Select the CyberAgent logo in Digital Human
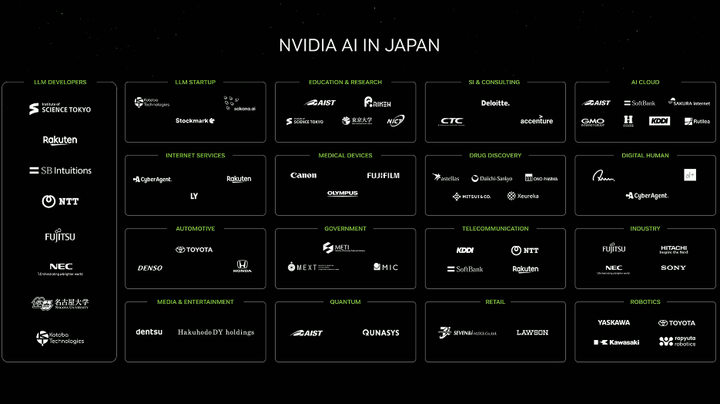Image resolution: width=720 pixels, height=404 pixels. 647,196
